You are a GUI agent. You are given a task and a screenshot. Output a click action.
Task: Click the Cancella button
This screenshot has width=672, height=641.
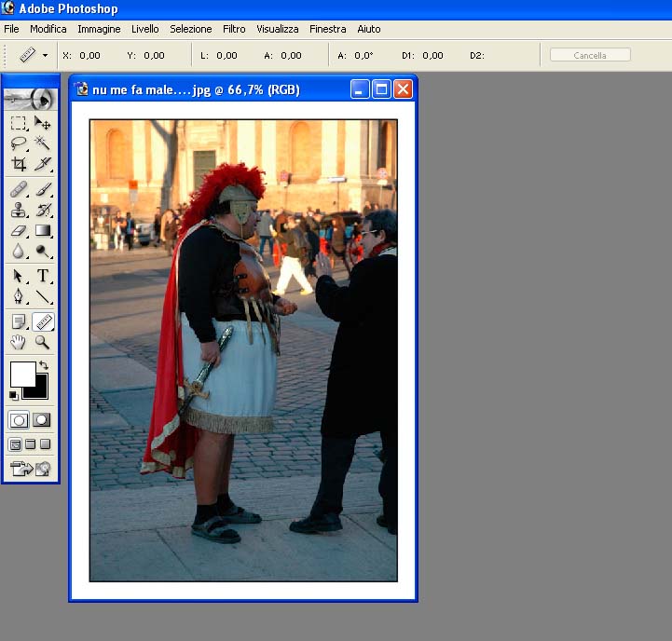(589, 56)
